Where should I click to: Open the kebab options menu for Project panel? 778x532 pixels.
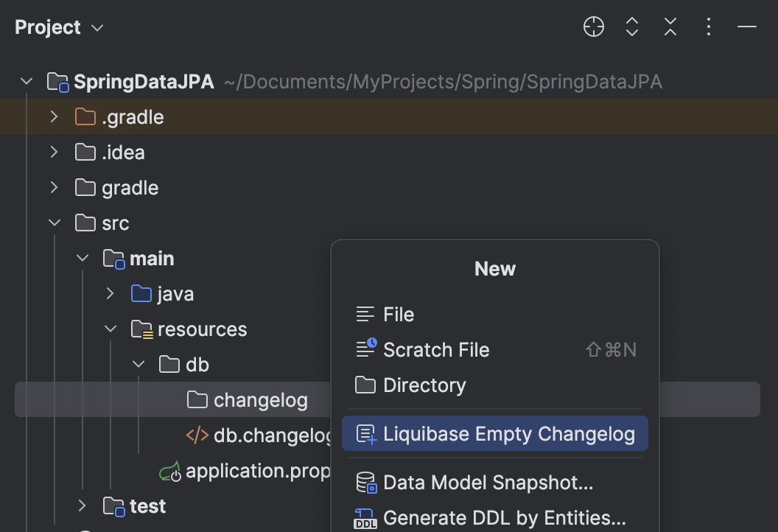[708, 27]
